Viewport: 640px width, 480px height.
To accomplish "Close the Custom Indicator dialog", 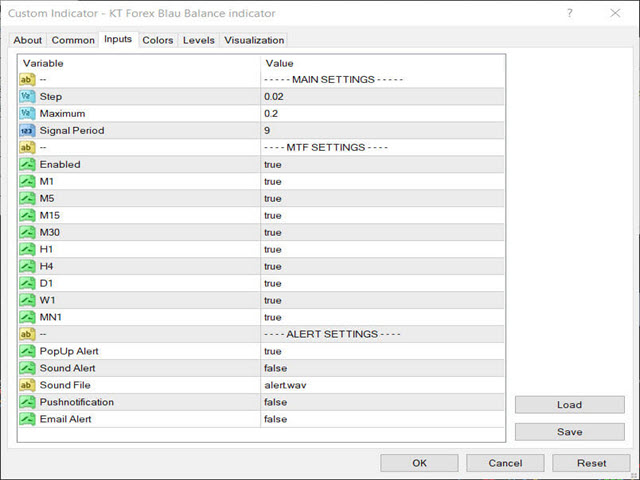I will pyautogui.click(x=615, y=13).
